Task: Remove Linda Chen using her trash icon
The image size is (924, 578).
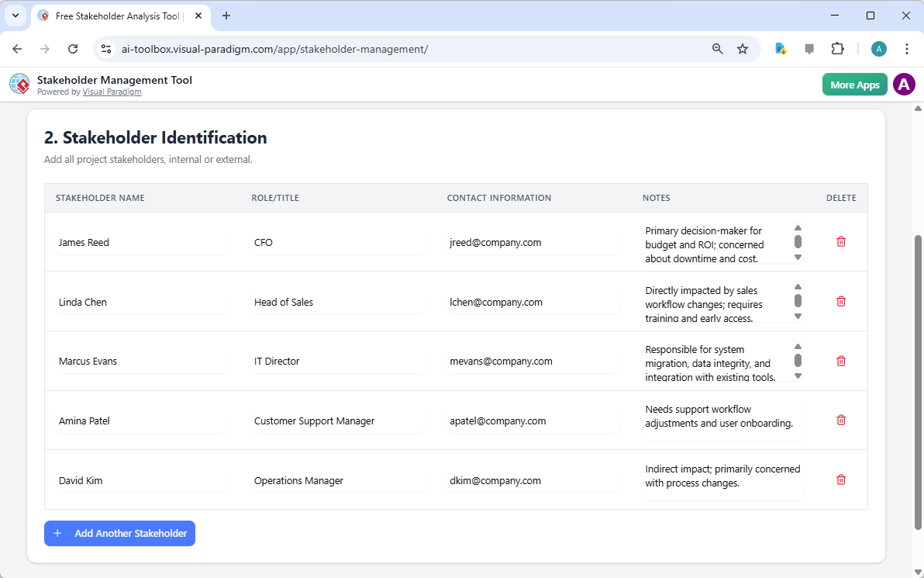Action: [x=840, y=301]
